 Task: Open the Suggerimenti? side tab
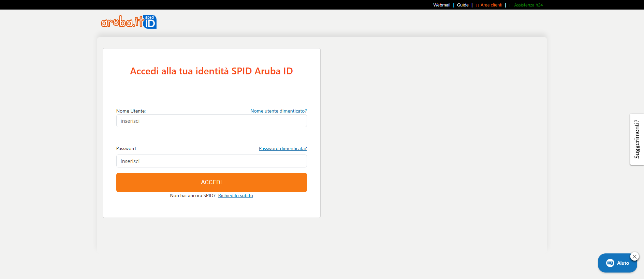pyautogui.click(x=637, y=139)
